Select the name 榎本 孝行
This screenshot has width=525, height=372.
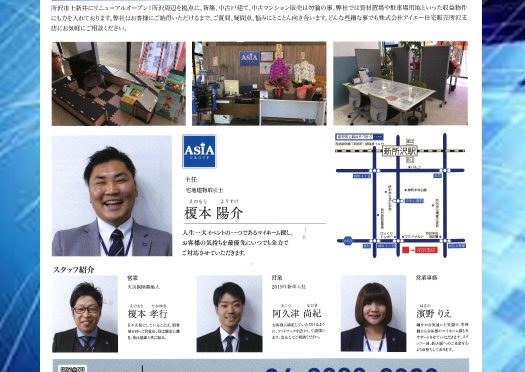(148, 314)
